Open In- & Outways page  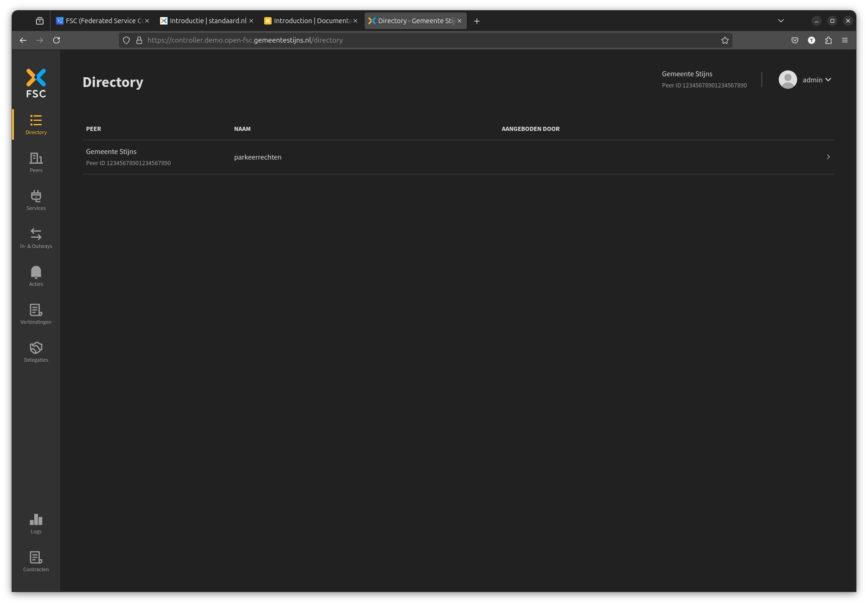[36, 238]
